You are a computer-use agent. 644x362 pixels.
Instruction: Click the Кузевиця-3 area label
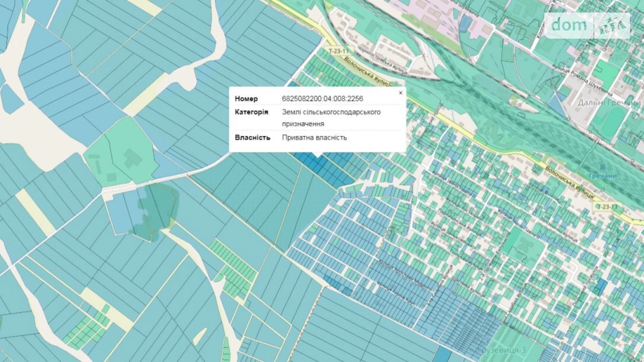point(502,350)
